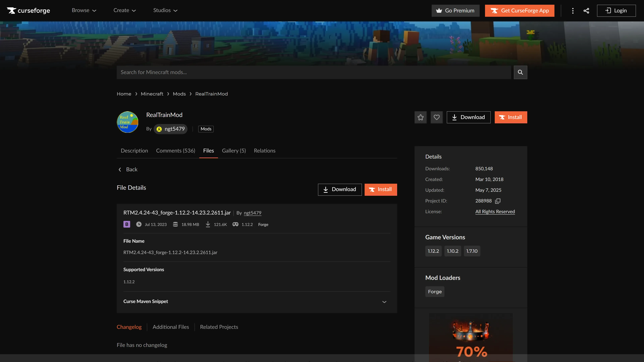Open the All Rights Reserved license link
The height and width of the screenshot is (362, 644).
tap(495, 211)
